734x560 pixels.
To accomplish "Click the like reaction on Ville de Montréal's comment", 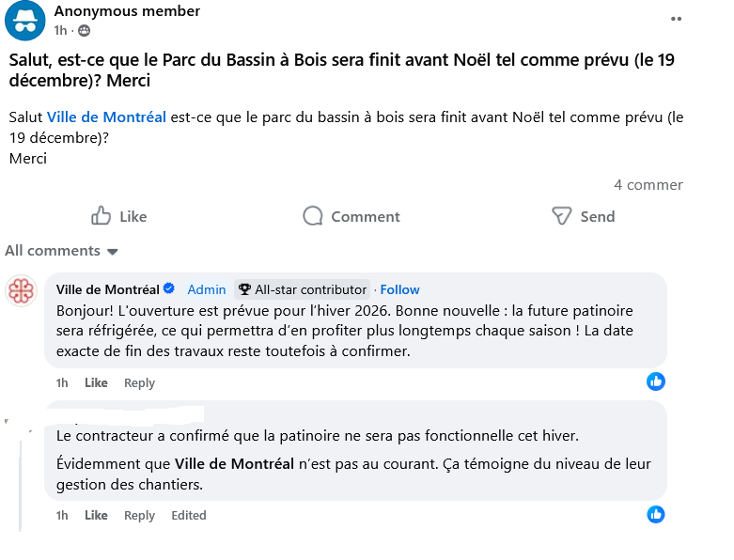I will click(x=656, y=381).
